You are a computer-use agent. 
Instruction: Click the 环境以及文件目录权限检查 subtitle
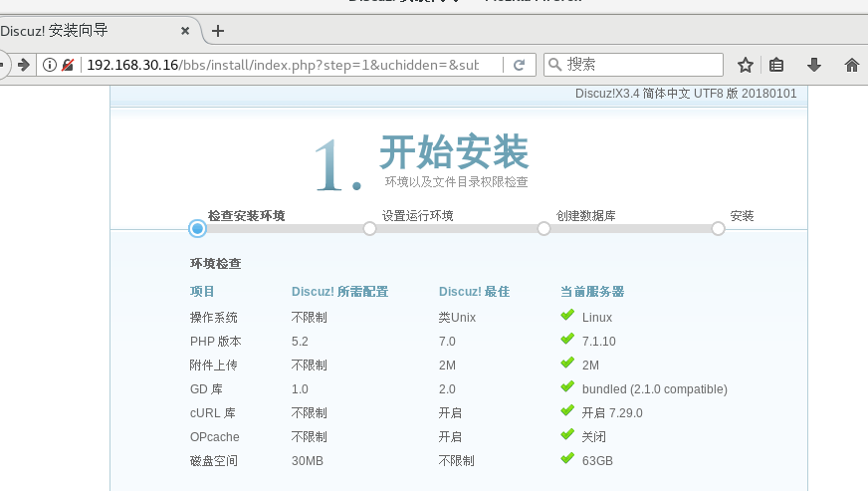tap(457, 182)
